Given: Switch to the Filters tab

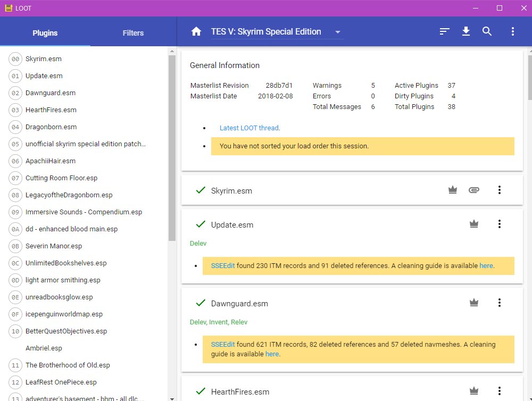Looking at the screenshot, I should click(133, 33).
